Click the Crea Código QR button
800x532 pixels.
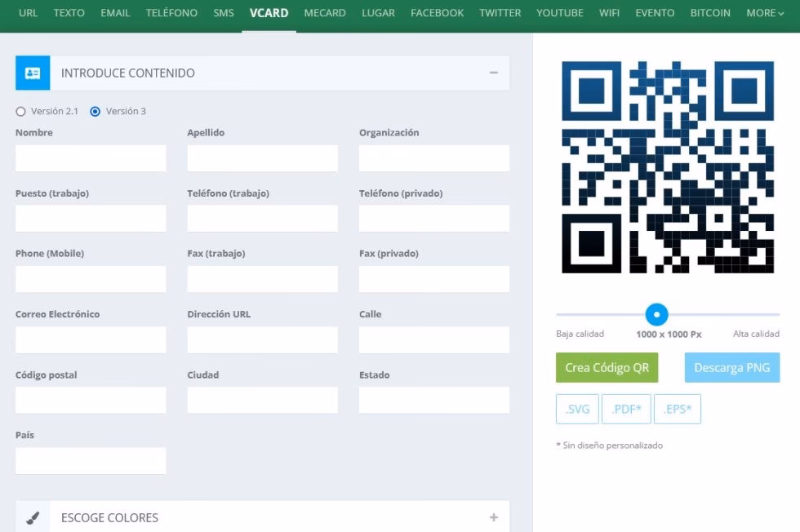click(x=607, y=367)
